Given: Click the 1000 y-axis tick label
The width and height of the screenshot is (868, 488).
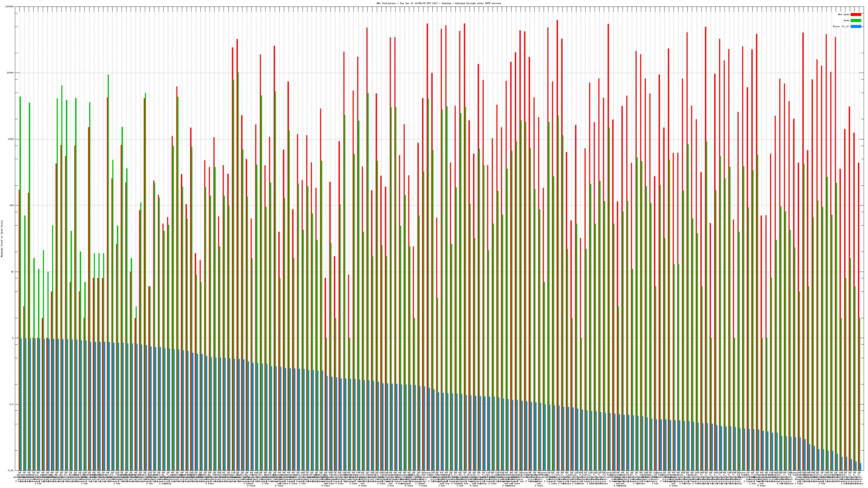Looking at the screenshot, I should 11,139.
